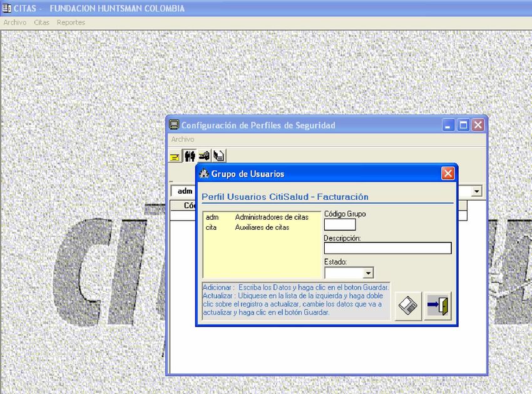Open the adm combo box dropdown arrow
The width and height of the screenshot is (532, 394).
pos(477,192)
